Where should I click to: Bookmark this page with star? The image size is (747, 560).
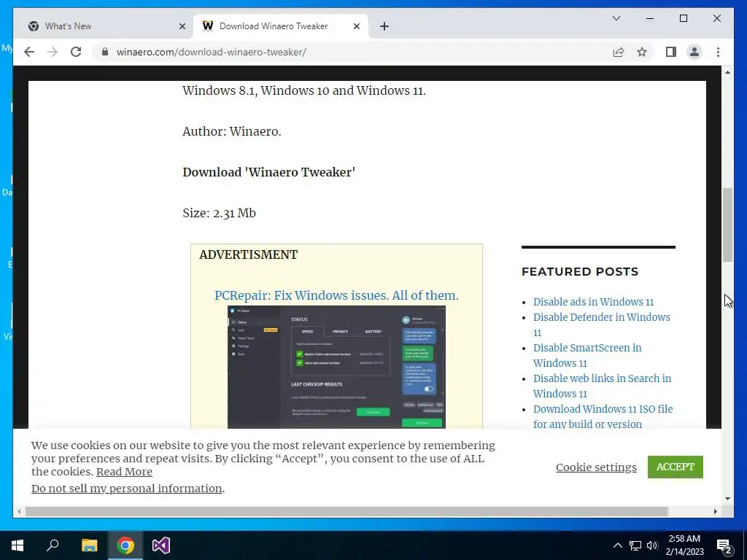point(642,52)
